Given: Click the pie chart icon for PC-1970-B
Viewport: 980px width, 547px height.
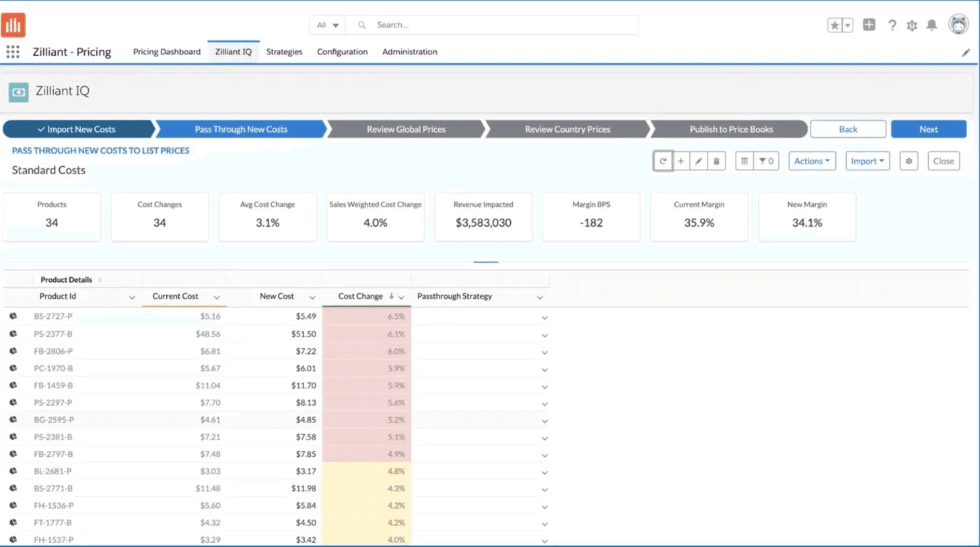Looking at the screenshot, I should pos(13,367).
